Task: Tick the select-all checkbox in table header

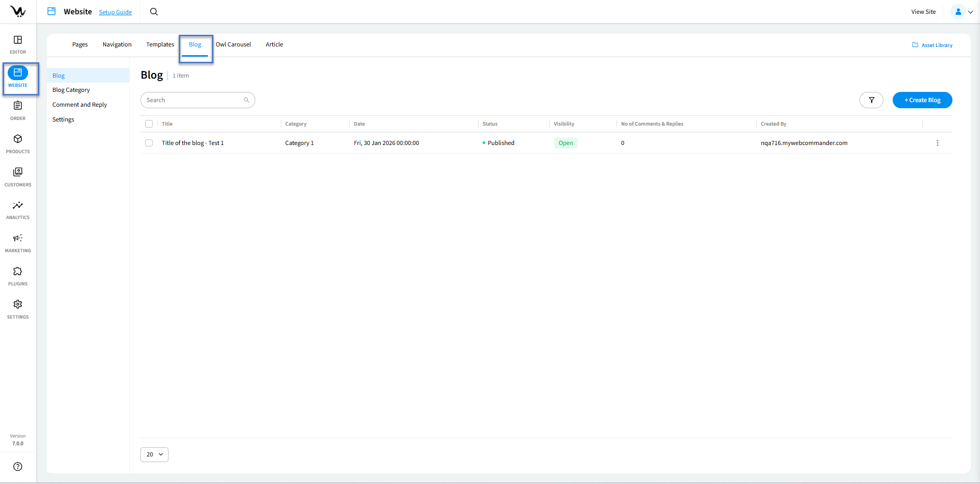Action: 149,124
